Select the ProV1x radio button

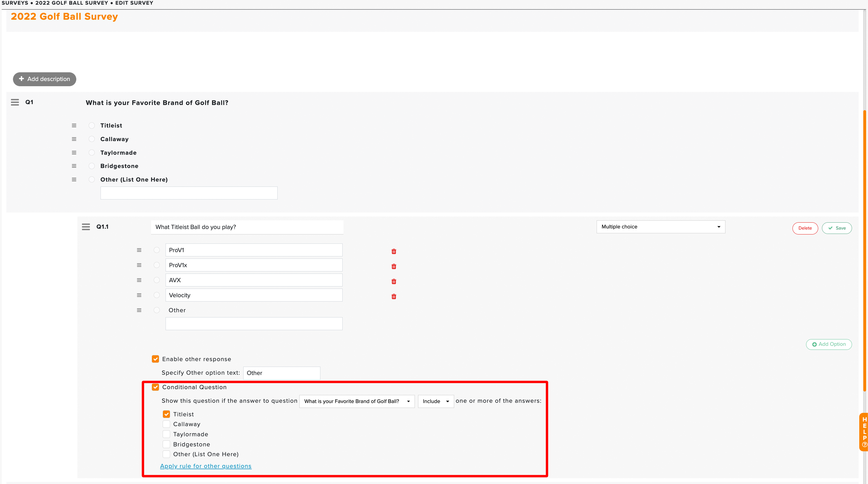click(x=157, y=265)
